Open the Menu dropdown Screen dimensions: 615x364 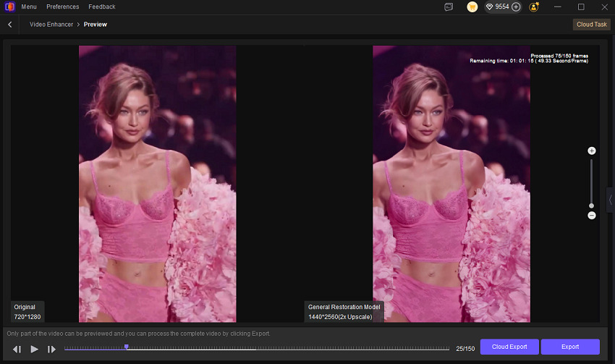29,7
